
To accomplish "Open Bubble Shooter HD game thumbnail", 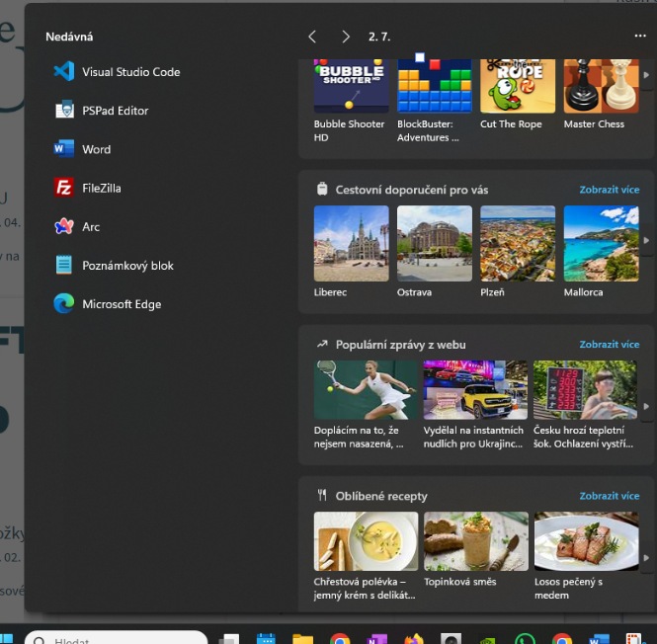I will 351,86.
